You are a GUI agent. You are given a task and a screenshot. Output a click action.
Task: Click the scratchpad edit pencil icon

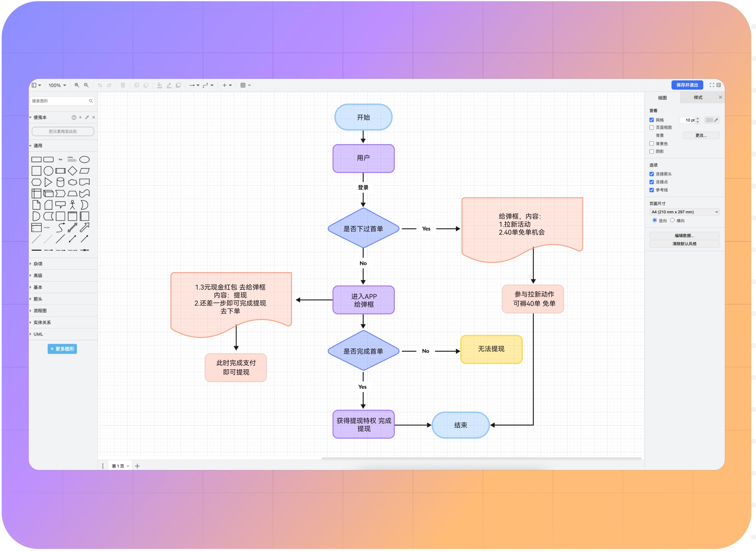pyautogui.click(x=87, y=117)
